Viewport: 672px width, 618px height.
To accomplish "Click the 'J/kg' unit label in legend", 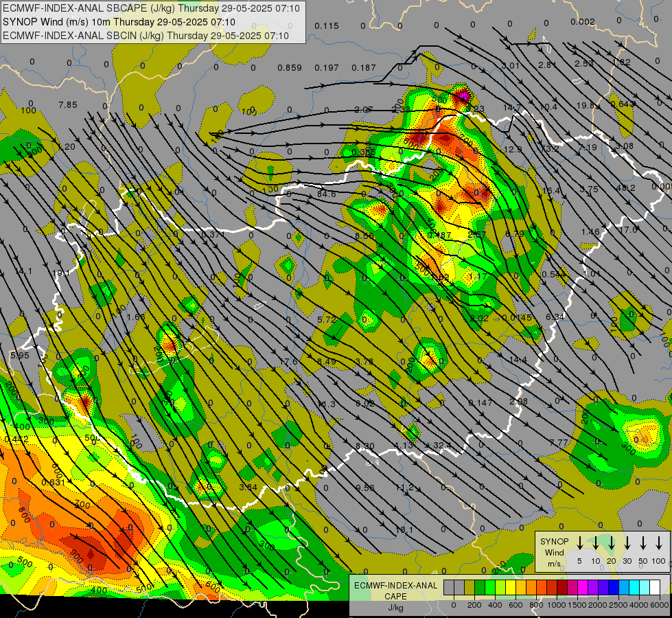I will coord(395,608).
